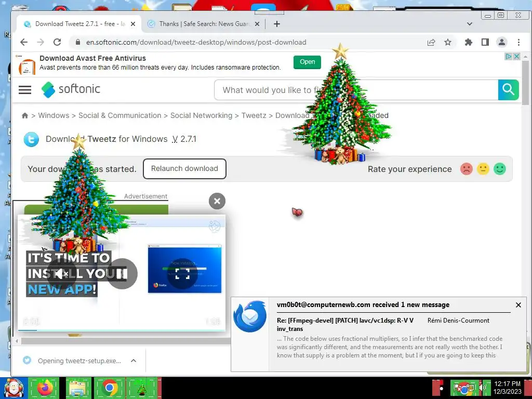This screenshot has height=399, width=532.
Task: Click the horizontal page scrollbar
Action: coord(126,340)
